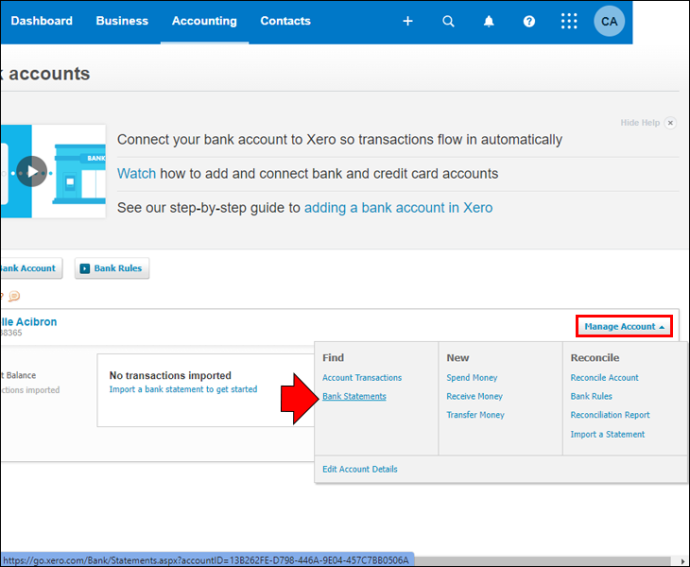The height and width of the screenshot is (567, 690).
Task: Open the help question mark icon
Action: point(529,21)
